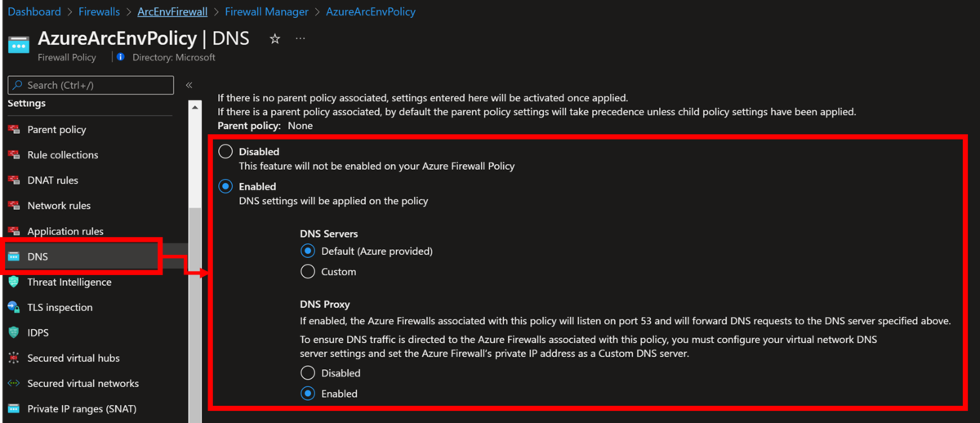Click the TLS inspection icon

[13, 308]
